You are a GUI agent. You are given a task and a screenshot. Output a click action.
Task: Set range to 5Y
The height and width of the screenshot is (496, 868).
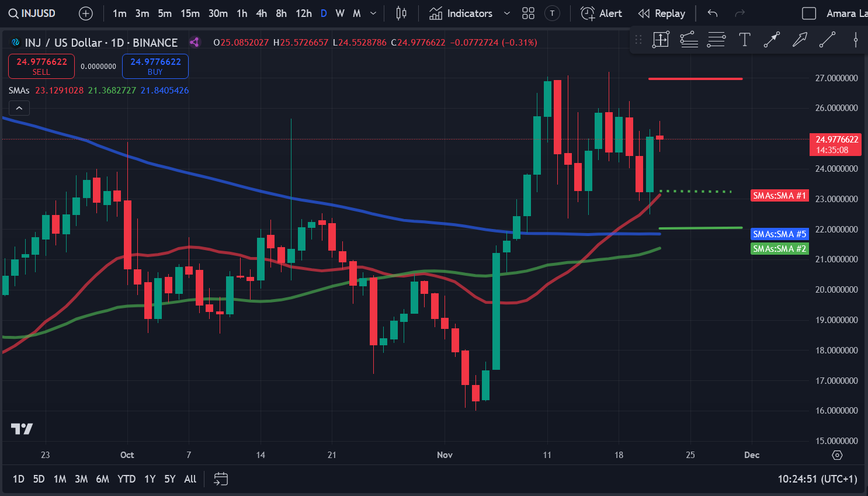[170, 479]
